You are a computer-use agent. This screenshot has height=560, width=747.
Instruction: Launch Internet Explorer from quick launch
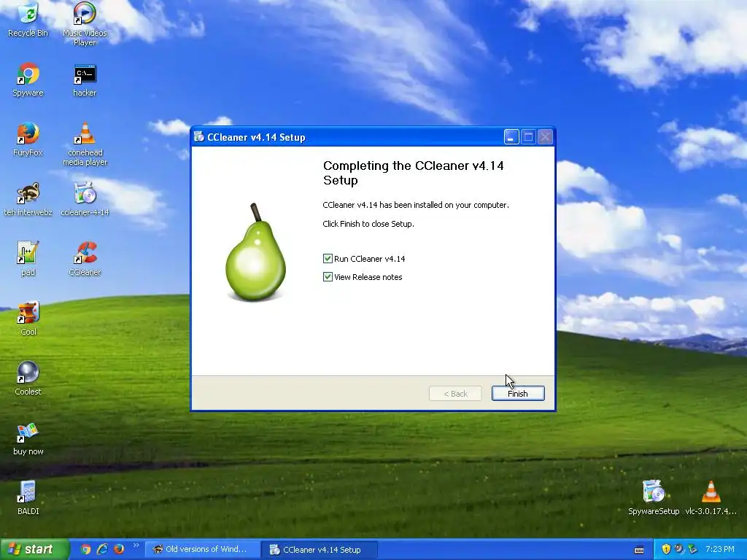[x=102, y=550]
